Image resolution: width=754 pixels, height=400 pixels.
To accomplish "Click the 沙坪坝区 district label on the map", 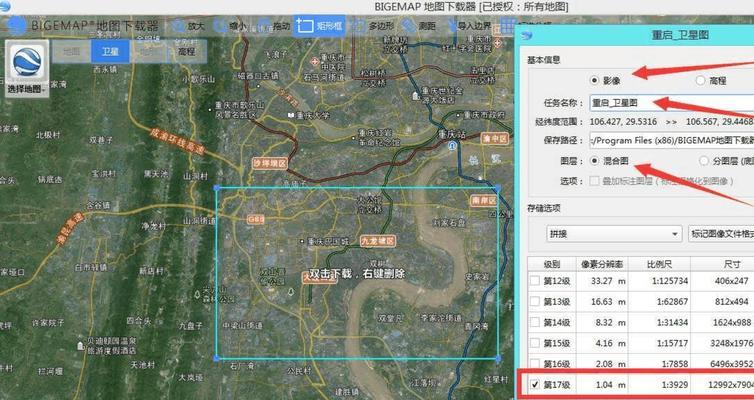I will tap(270, 163).
